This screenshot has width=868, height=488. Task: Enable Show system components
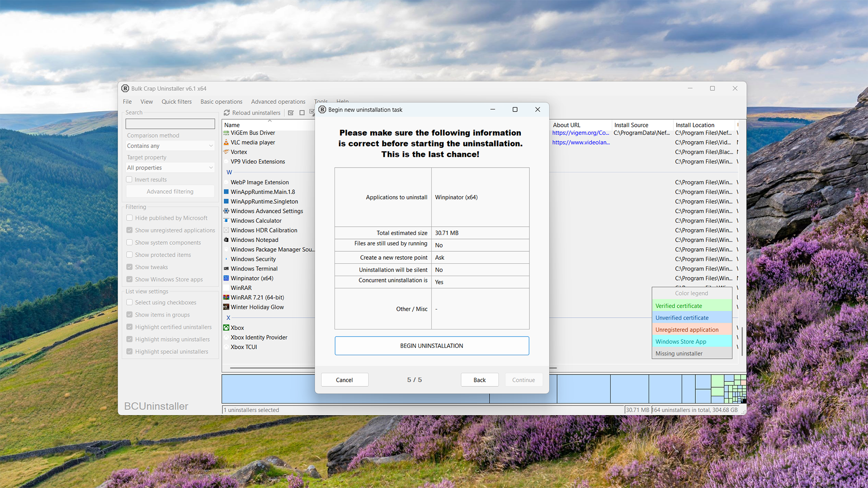point(129,243)
